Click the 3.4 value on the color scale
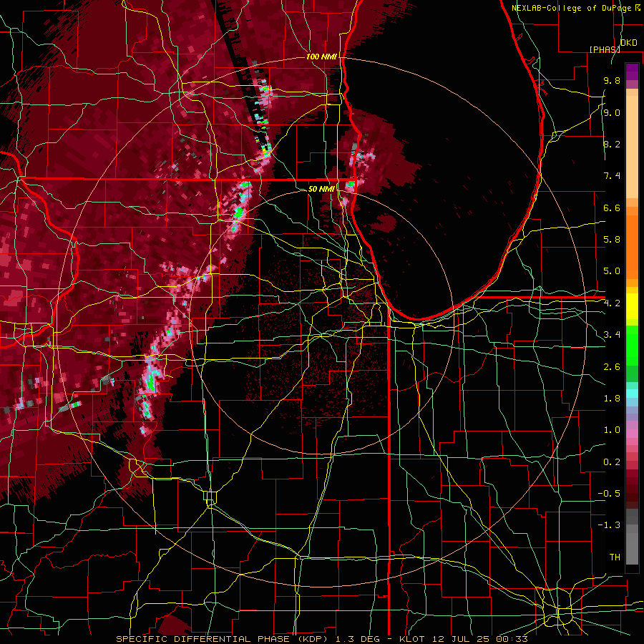 612,335
